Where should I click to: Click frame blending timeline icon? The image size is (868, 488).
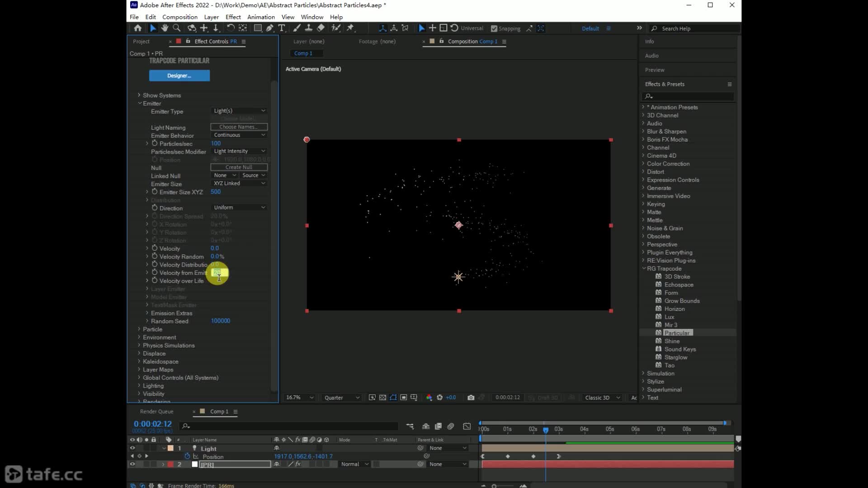[438, 426]
